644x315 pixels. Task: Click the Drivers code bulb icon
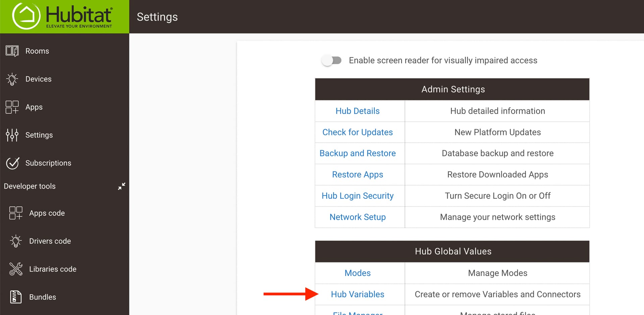tap(16, 241)
